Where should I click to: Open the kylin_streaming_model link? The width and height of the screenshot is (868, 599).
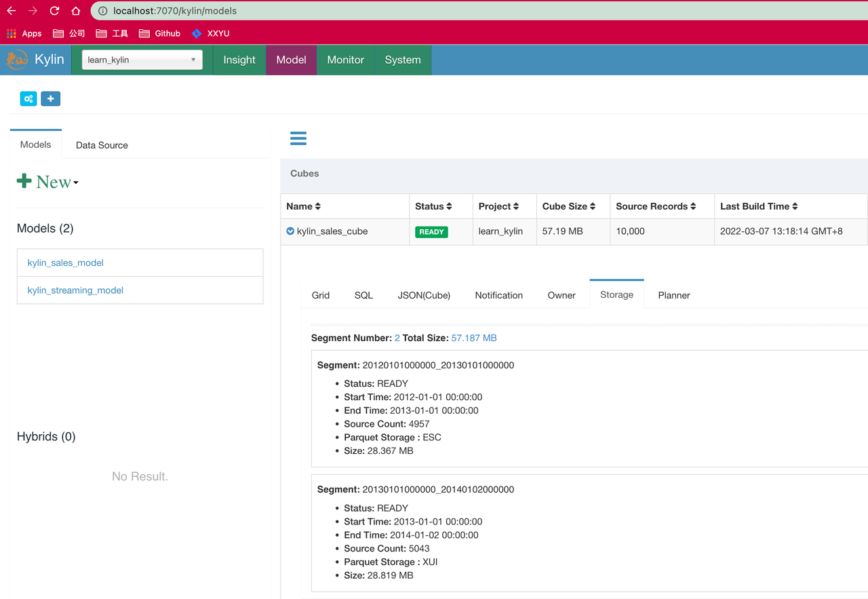(75, 290)
